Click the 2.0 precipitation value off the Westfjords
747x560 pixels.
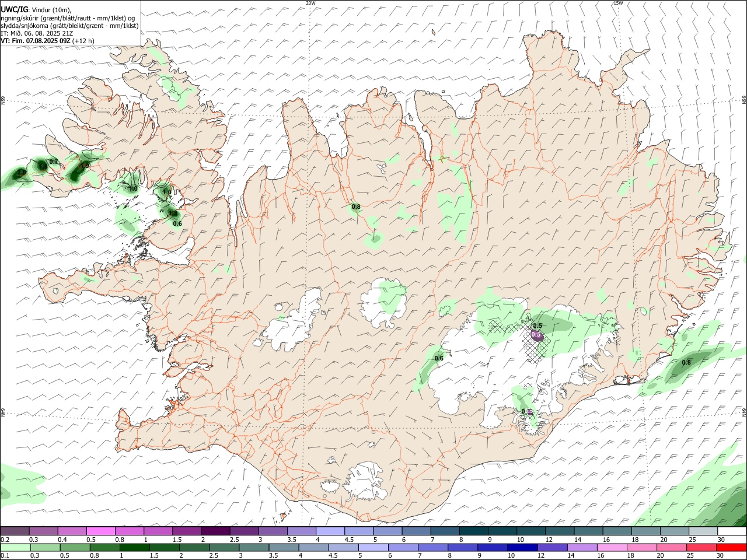point(21,173)
